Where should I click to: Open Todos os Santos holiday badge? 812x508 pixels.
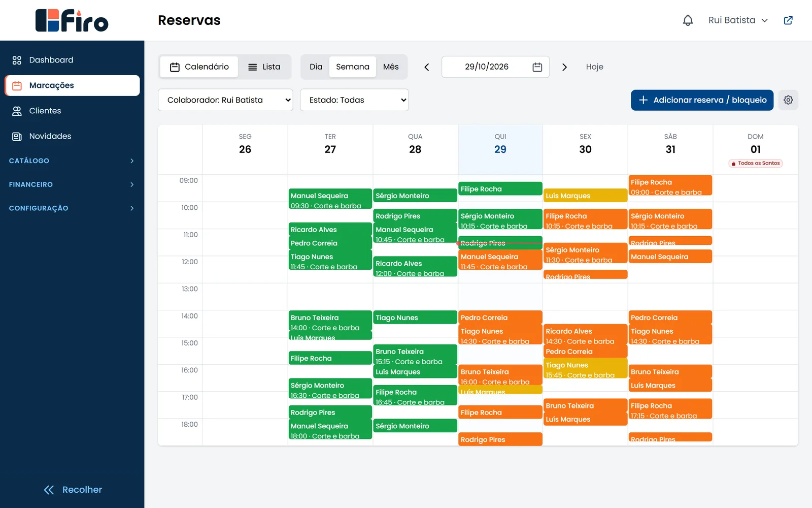756,164
